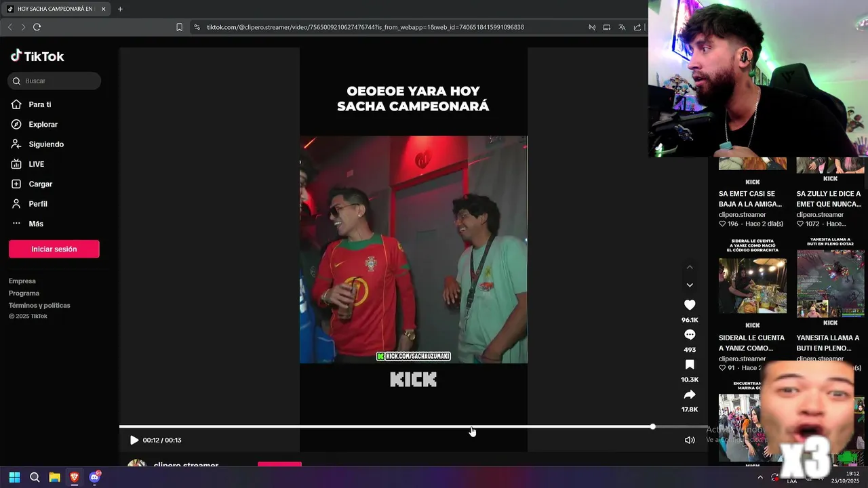Go to next video down arrow

pyautogui.click(x=690, y=285)
